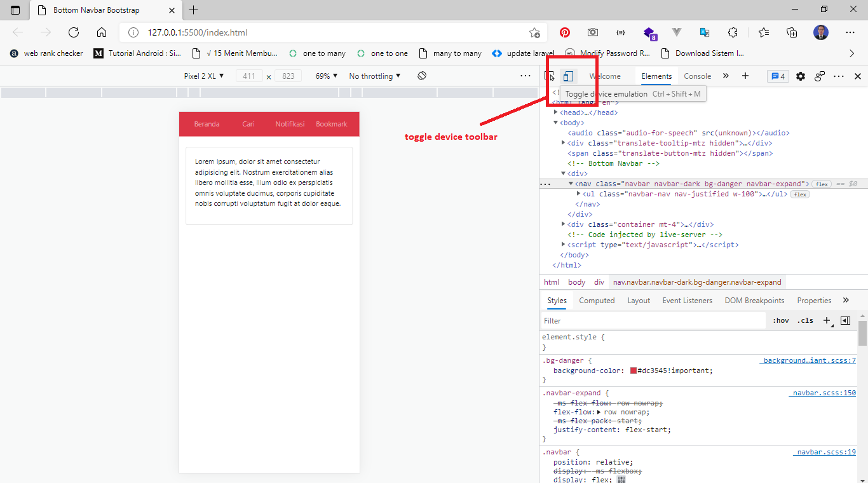Open the browser Extensions puzzle icon

point(733,32)
